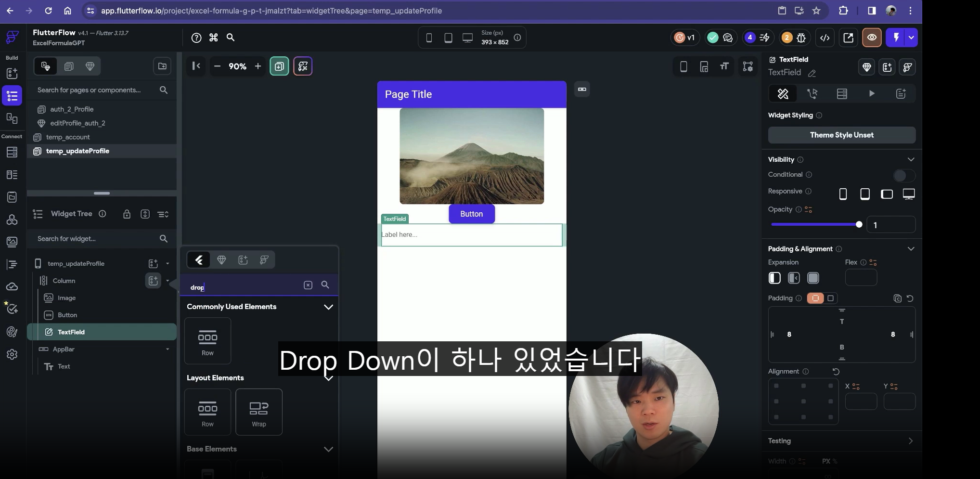Expand the Testing section

(911, 441)
